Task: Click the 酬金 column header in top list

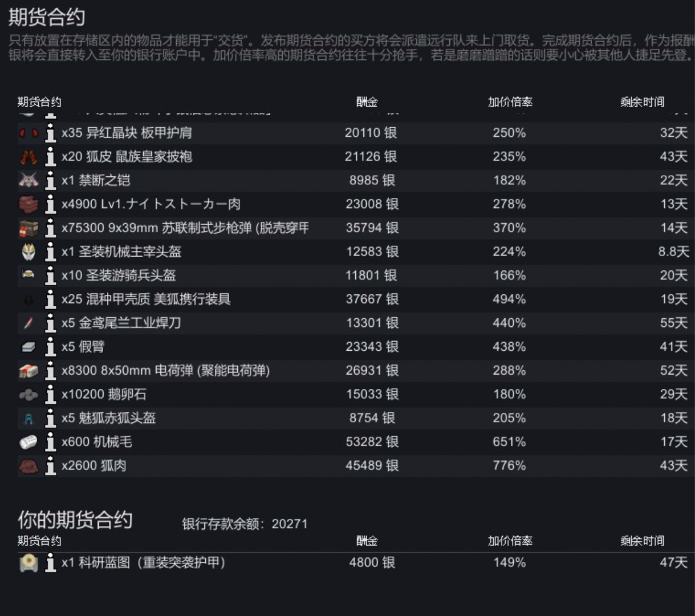Action: pos(367,102)
